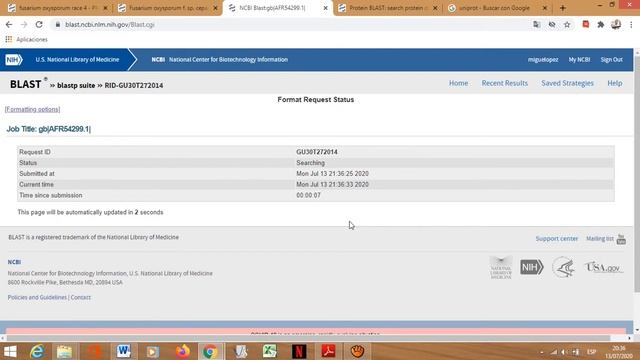Open Netflix from taskbar
The width and height of the screenshot is (640, 360).
(299, 351)
